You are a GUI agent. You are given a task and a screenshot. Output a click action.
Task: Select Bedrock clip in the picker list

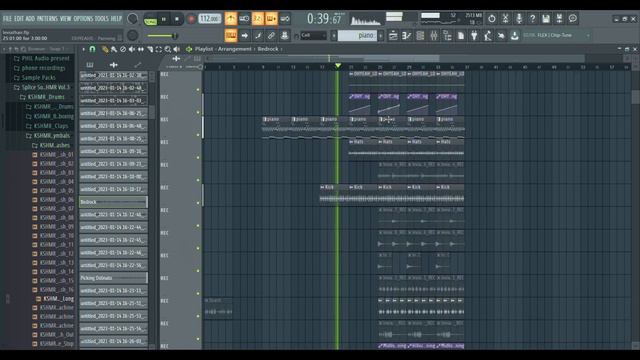[x=113, y=202]
